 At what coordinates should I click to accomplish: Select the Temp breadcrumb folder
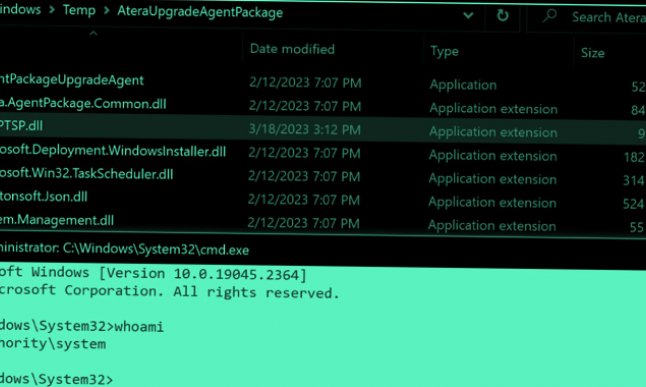(x=79, y=10)
